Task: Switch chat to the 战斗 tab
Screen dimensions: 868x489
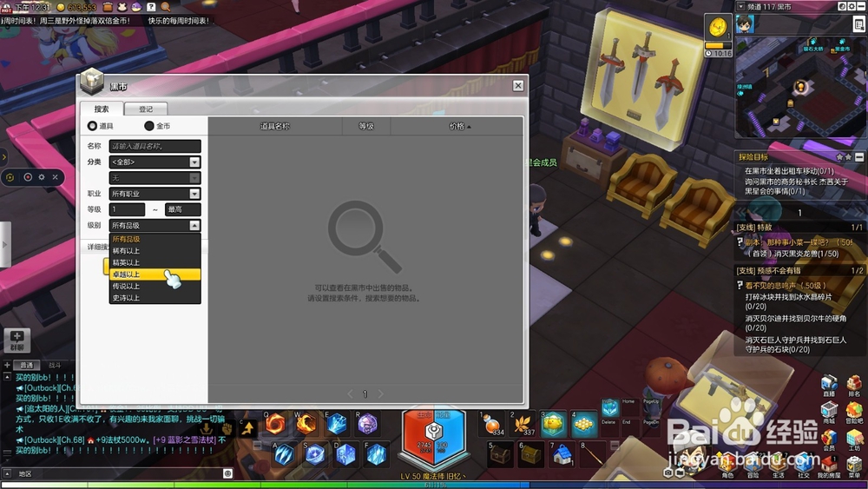Action: pos(55,365)
